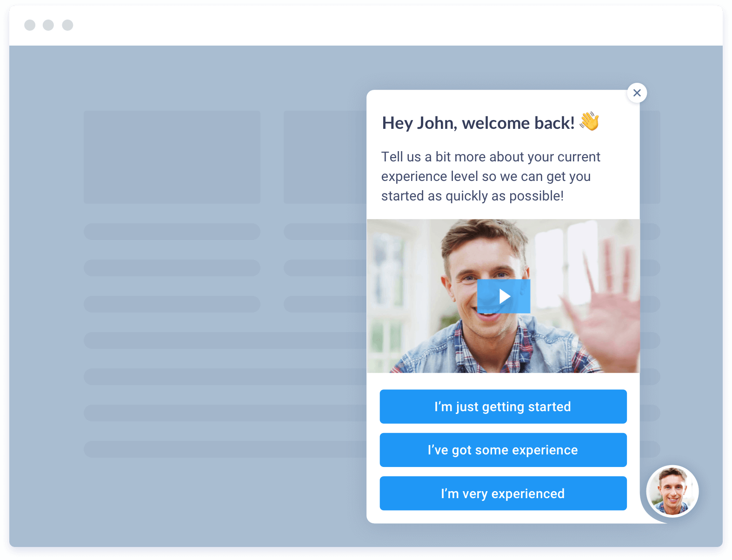732x560 pixels.
Task: Click the waving hand emoji in heading
Action: click(x=589, y=122)
